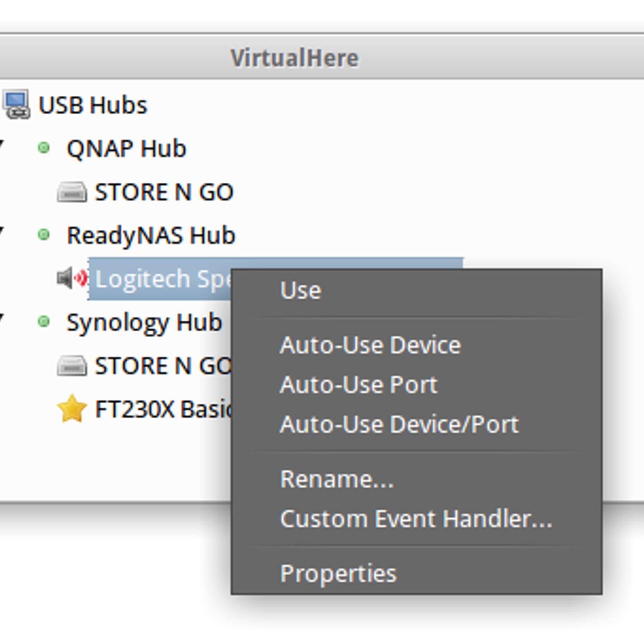Click the drive icon of STORE N GO under QNAP Hub
The width and height of the screenshot is (644, 644).
pyautogui.click(x=72, y=192)
